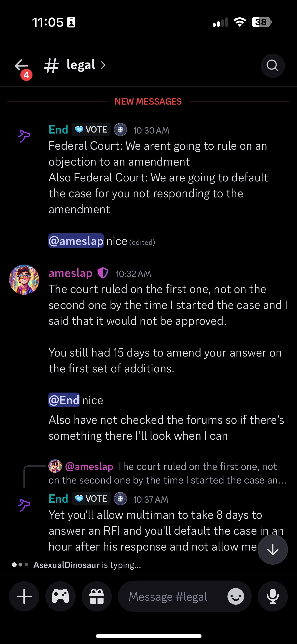Tap the plus attachment button
This screenshot has height=644, width=297.
tap(24, 596)
